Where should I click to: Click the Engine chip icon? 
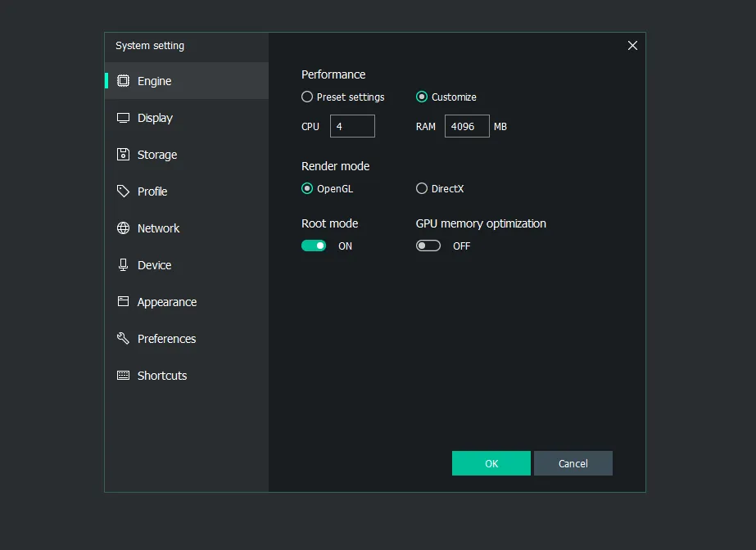point(124,81)
